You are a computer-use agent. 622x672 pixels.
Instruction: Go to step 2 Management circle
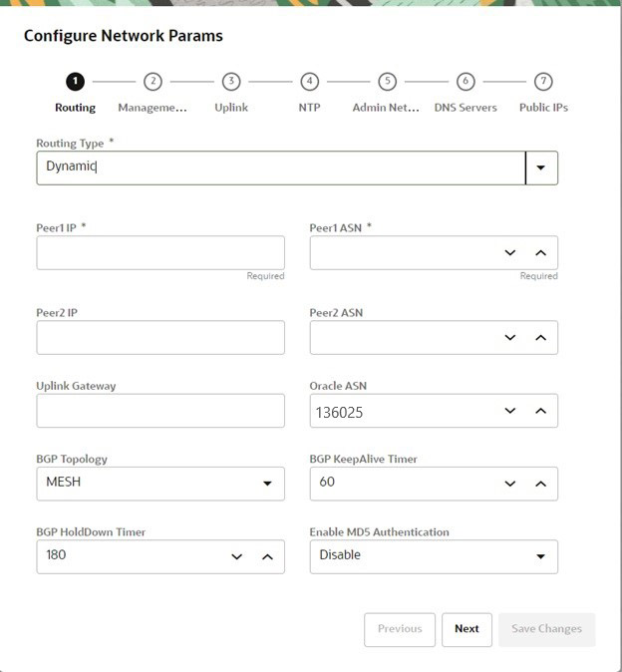153,82
